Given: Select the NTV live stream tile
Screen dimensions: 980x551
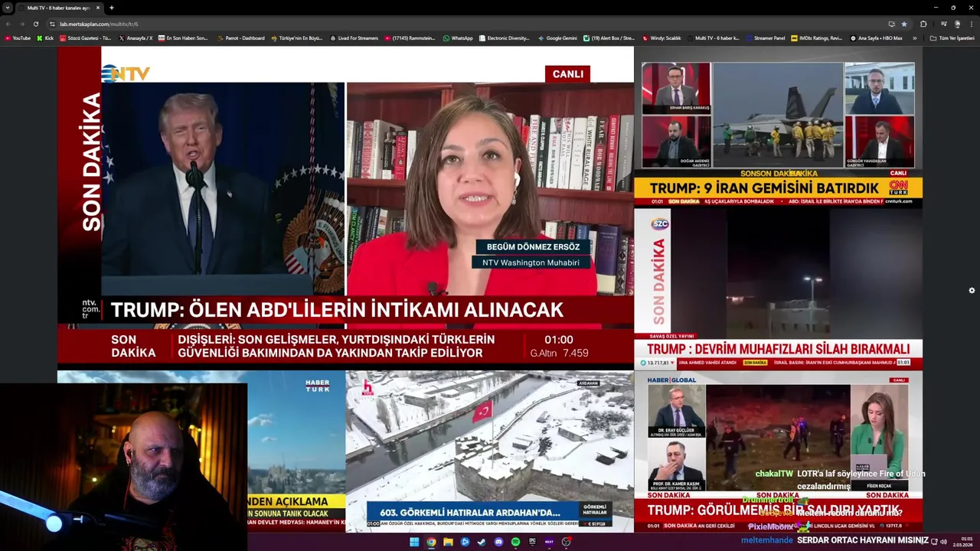Looking at the screenshot, I should (x=345, y=205).
